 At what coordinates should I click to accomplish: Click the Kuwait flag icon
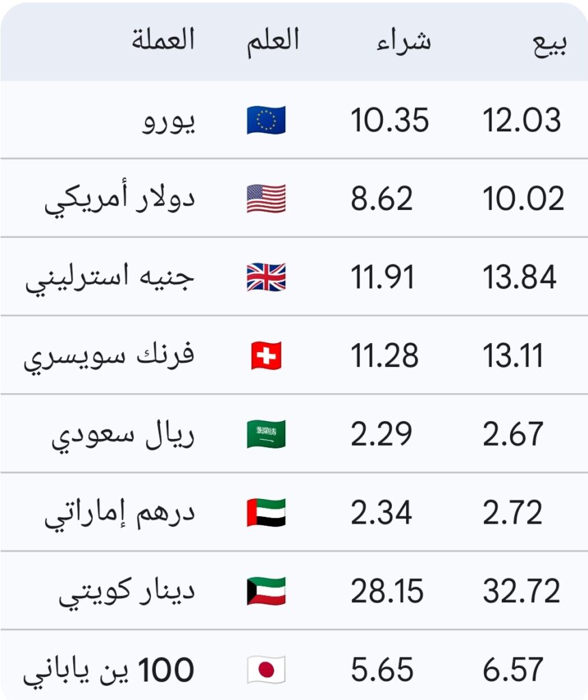266,591
